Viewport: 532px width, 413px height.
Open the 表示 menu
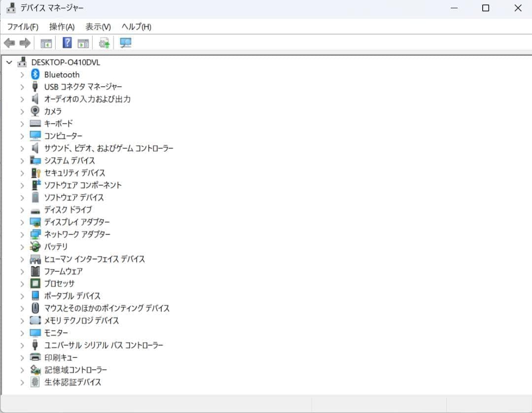tap(97, 27)
